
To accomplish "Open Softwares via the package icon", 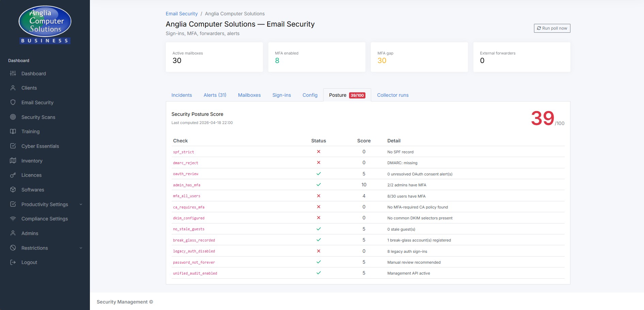I will coord(13,190).
